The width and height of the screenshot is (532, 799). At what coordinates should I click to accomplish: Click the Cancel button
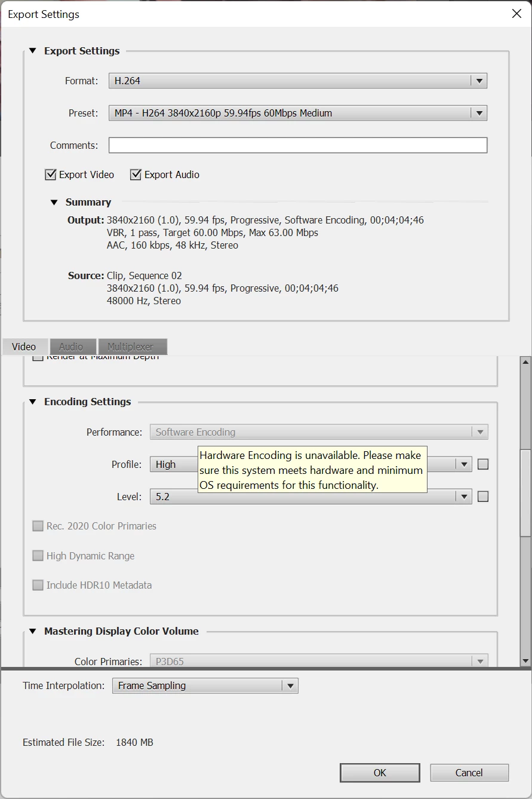(x=469, y=773)
